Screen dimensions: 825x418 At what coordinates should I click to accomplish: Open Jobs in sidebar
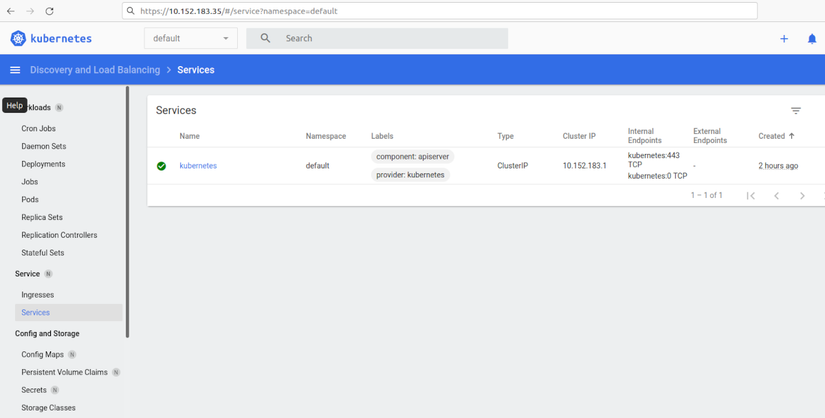point(29,182)
